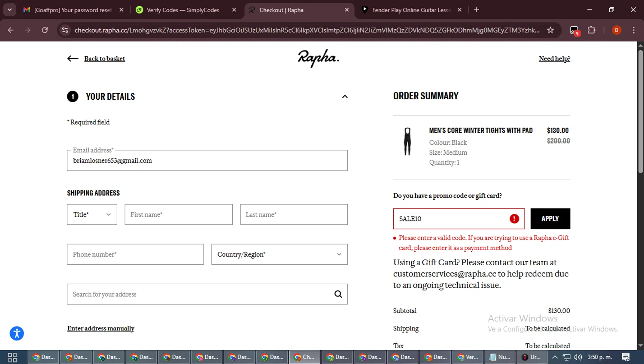Screen dimensions: 644x364
Task: Open the Chrome profile B avatar
Action: click(x=617, y=30)
